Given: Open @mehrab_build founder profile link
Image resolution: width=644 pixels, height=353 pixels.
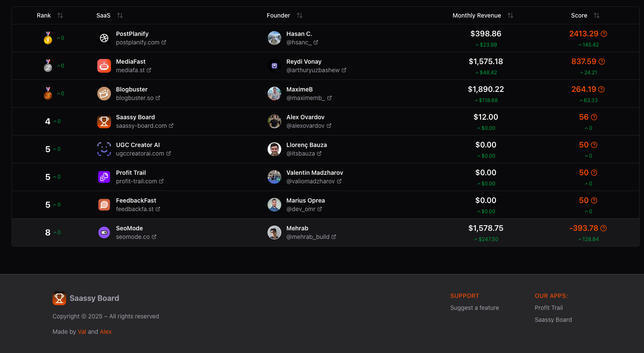Looking at the screenshot, I should pyautogui.click(x=311, y=237).
